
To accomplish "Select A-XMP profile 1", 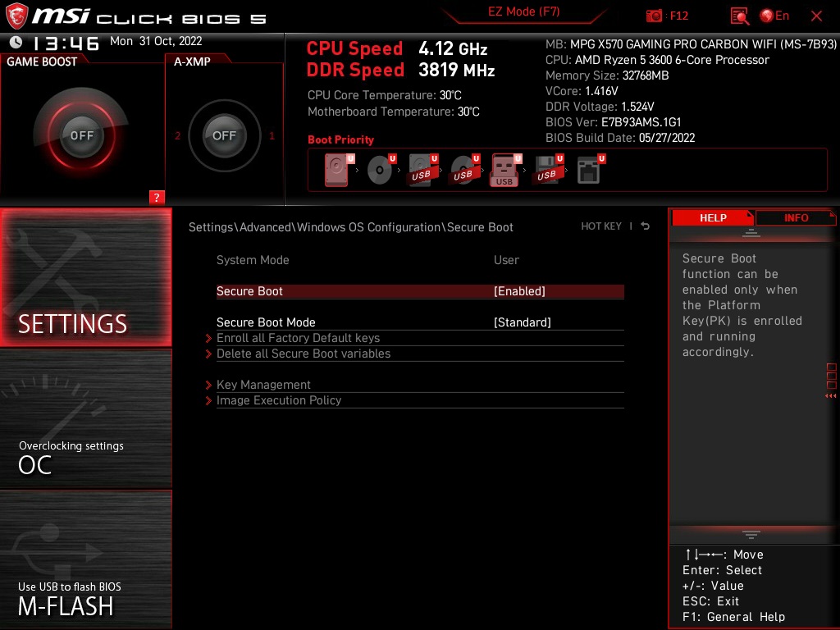I will [x=272, y=136].
